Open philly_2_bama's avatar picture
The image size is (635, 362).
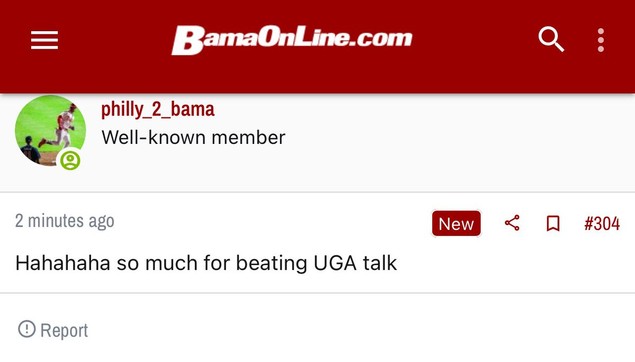pyautogui.click(x=50, y=131)
